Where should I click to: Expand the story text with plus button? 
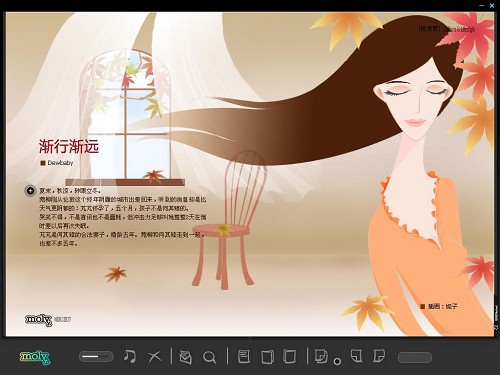[30, 191]
